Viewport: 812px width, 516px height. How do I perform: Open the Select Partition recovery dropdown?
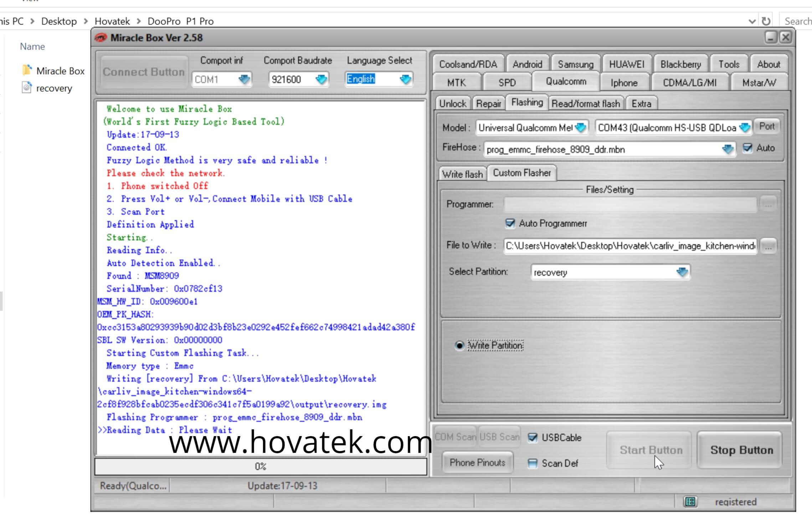(682, 272)
